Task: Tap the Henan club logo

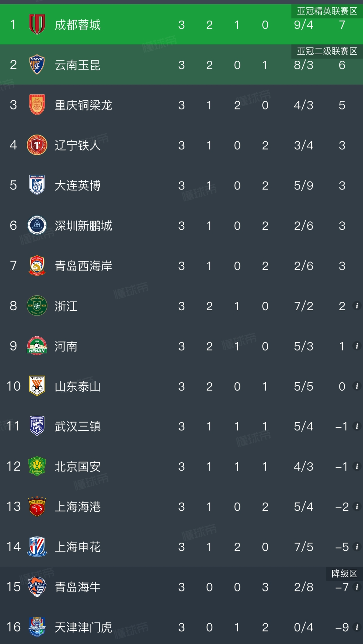Action: [37, 346]
